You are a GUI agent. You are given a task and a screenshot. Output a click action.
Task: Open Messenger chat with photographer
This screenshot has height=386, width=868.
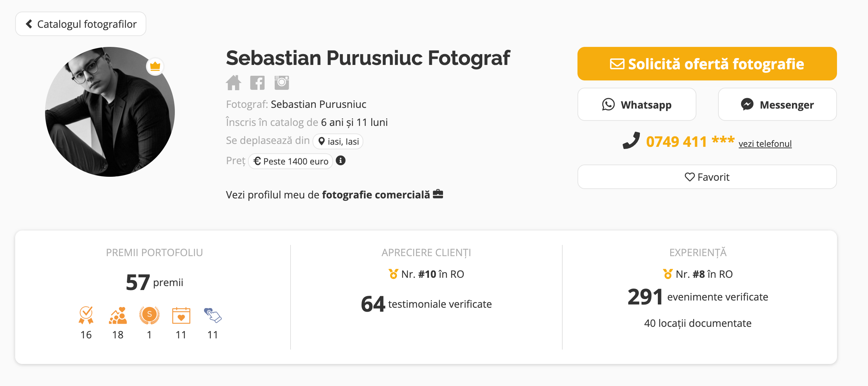pyautogui.click(x=777, y=104)
